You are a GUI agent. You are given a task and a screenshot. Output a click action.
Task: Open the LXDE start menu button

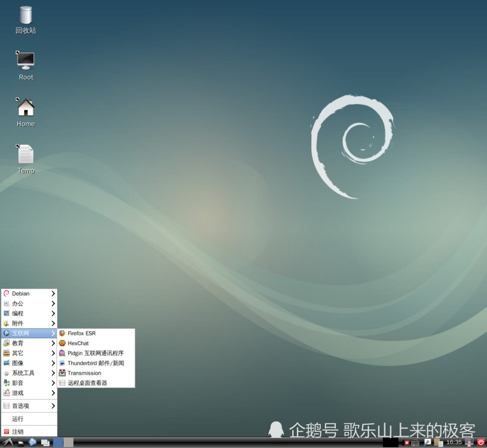click(x=8, y=442)
